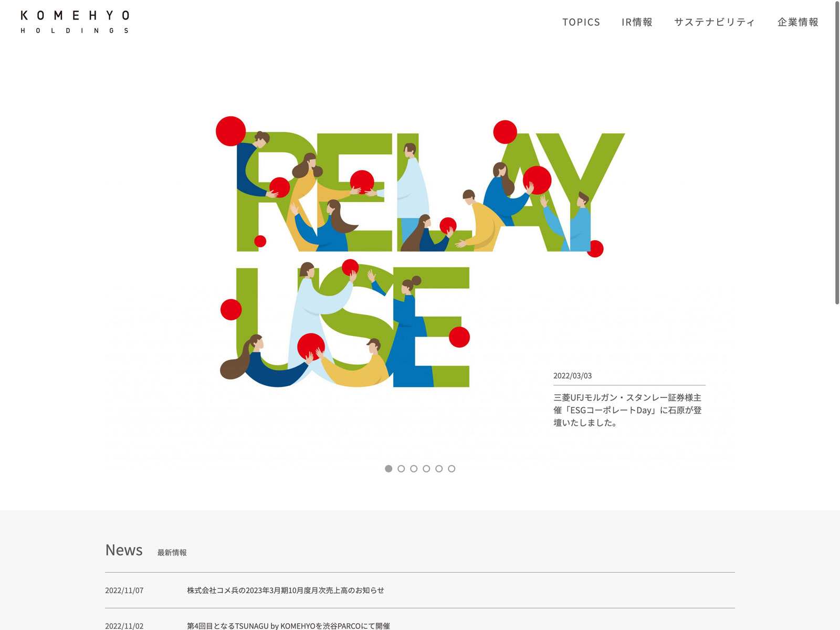Show the fifth carousel slide via its dot

pos(439,469)
